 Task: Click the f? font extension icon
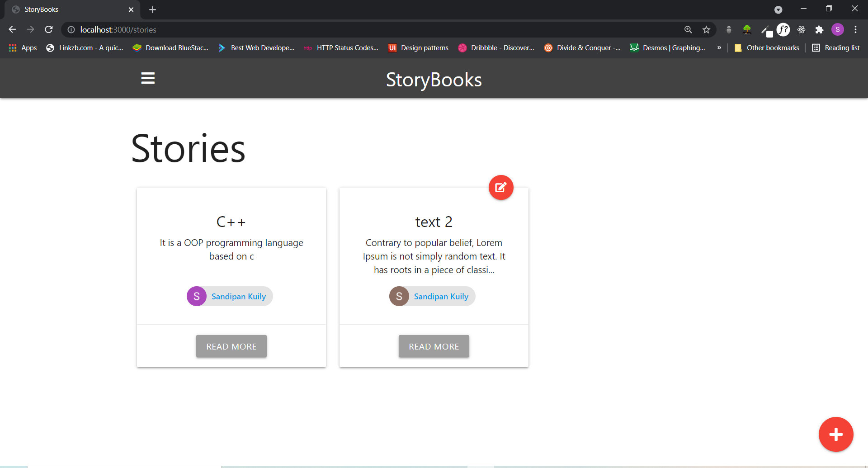coord(783,29)
